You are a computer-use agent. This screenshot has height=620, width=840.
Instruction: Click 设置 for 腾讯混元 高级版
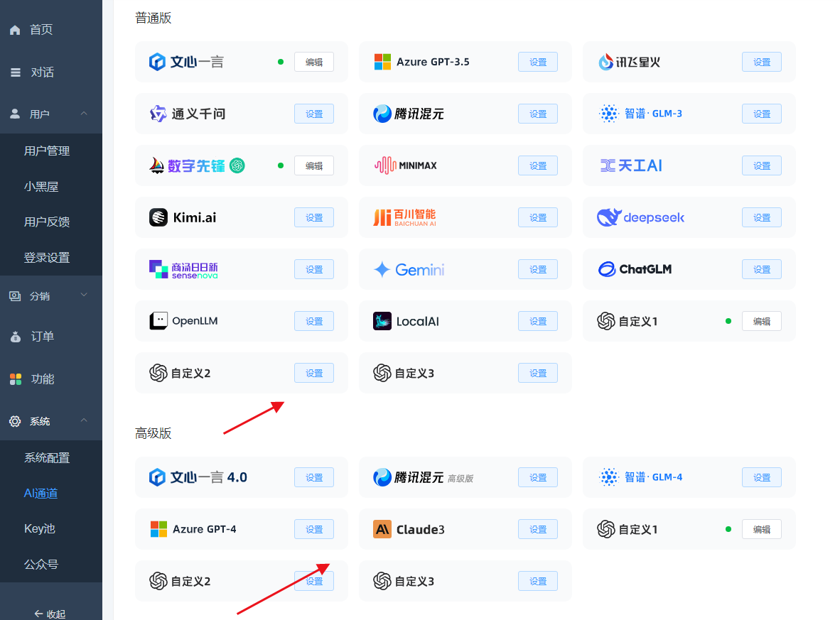[538, 477]
